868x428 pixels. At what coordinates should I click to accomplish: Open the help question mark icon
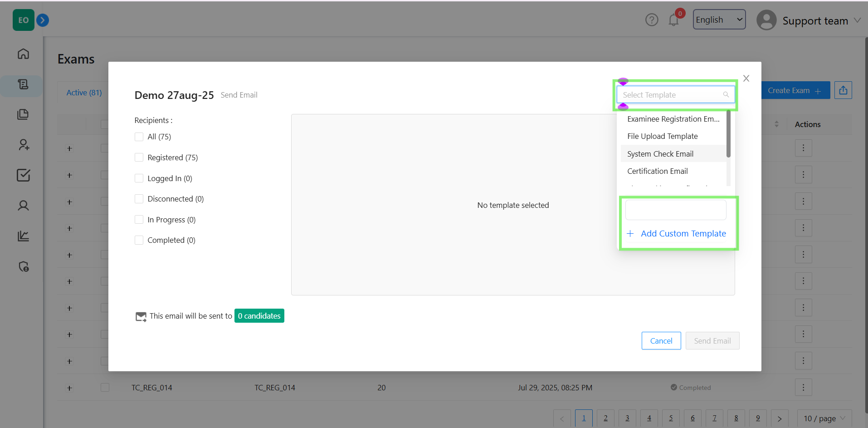(652, 20)
